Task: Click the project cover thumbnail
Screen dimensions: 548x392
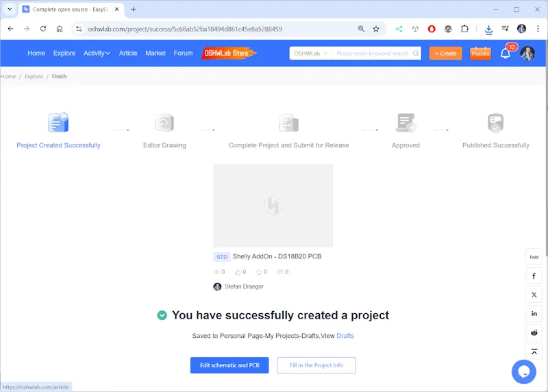Action: click(x=273, y=206)
